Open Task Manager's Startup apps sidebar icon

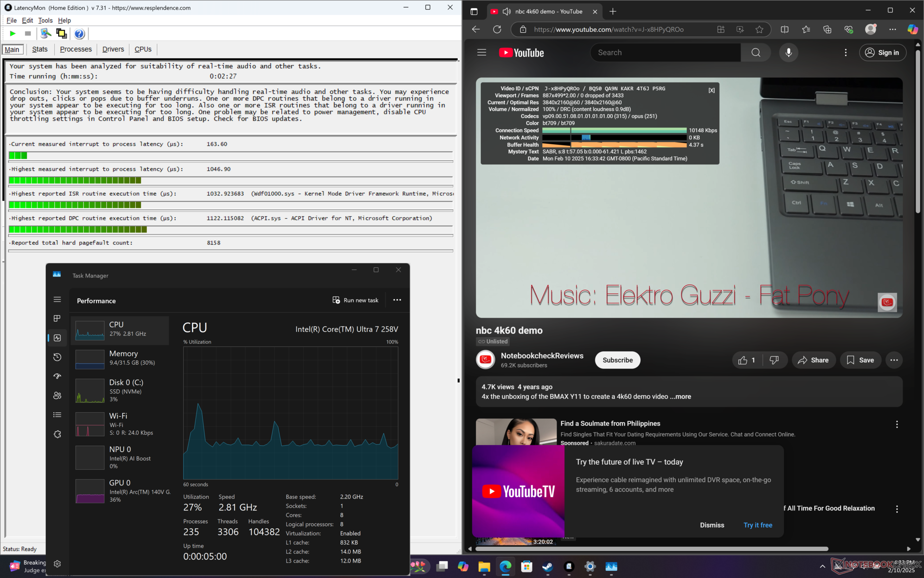(x=57, y=376)
